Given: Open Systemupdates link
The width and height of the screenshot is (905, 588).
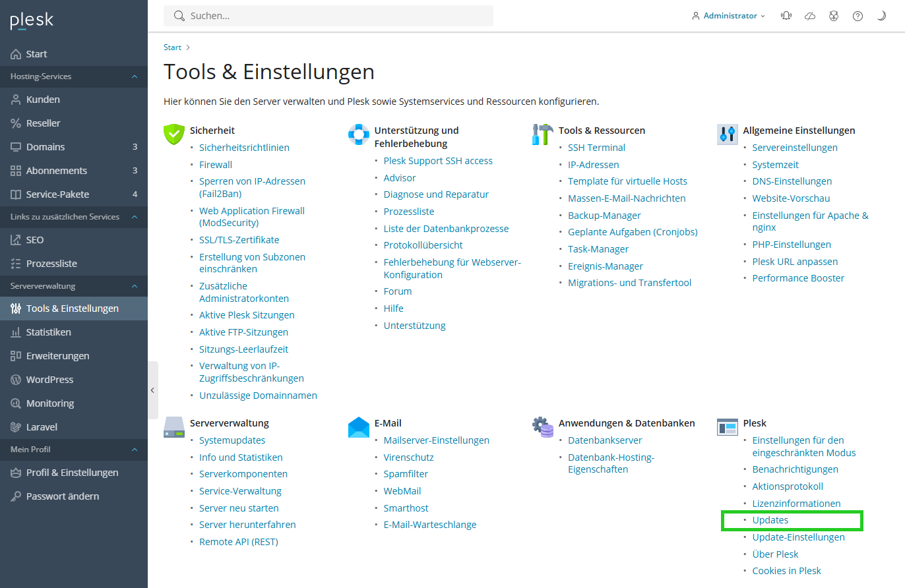Looking at the screenshot, I should (232, 440).
